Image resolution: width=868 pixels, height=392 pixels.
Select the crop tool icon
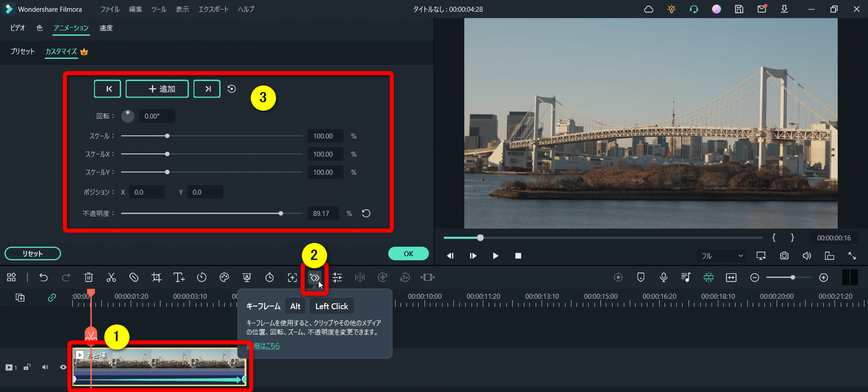[156, 277]
